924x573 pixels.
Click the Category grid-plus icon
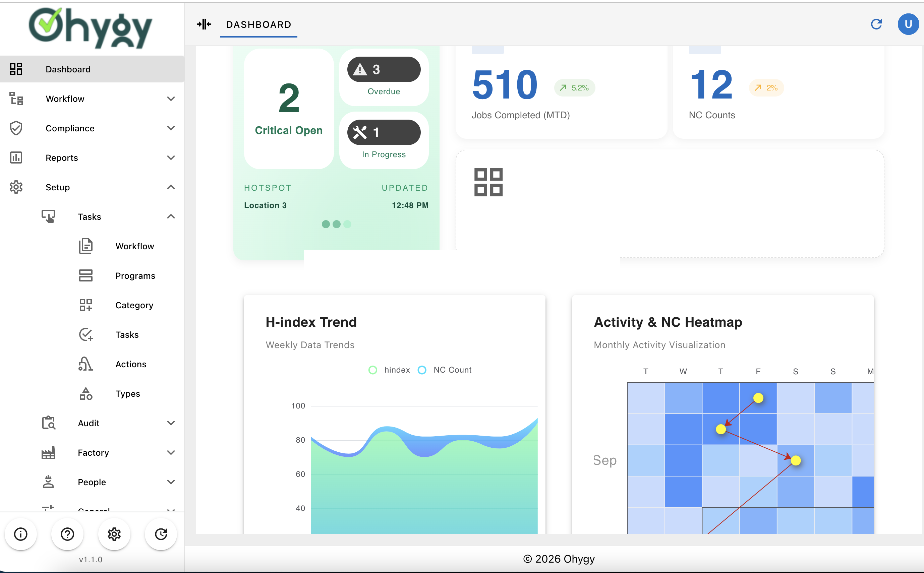tap(86, 305)
